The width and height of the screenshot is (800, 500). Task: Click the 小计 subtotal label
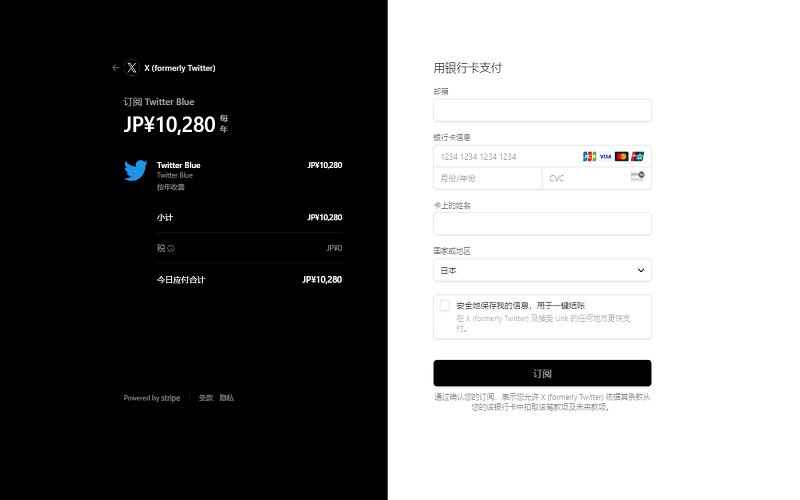[165, 217]
